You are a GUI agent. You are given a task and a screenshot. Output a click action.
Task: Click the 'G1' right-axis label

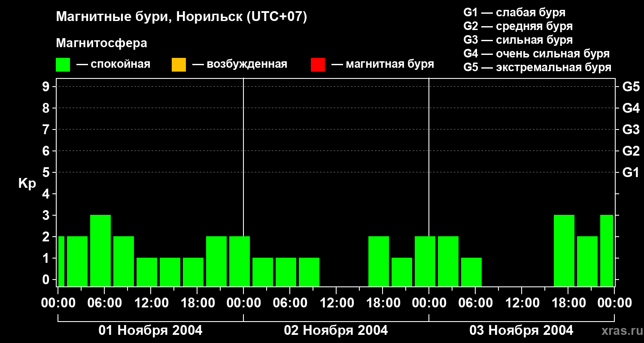pos(631,172)
